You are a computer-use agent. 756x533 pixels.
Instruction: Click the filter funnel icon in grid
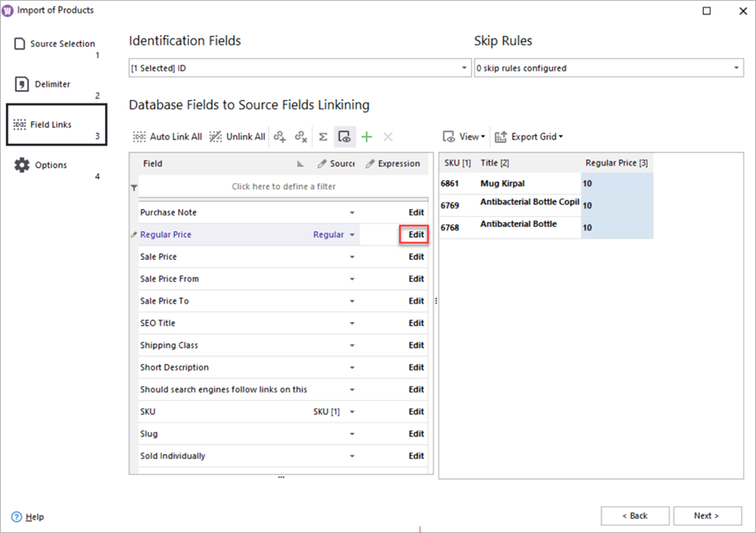(134, 187)
